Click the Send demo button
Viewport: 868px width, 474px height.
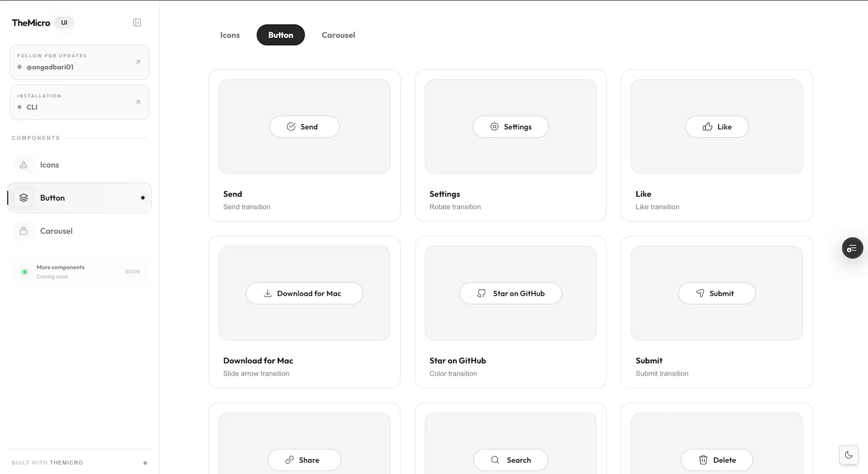pos(304,127)
